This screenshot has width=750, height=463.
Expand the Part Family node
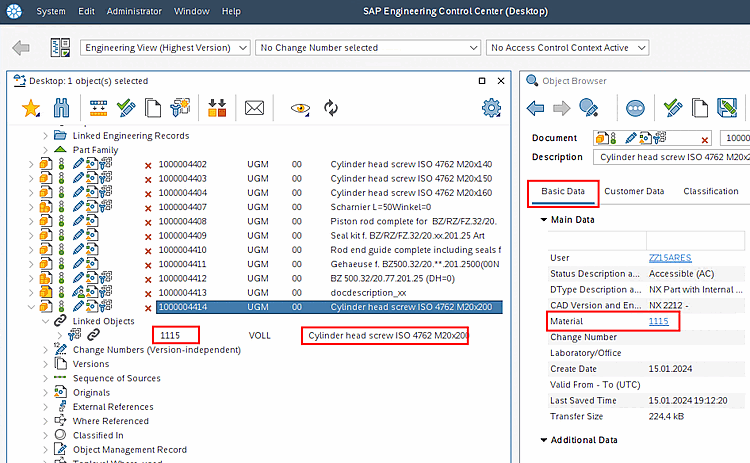click(x=45, y=150)
